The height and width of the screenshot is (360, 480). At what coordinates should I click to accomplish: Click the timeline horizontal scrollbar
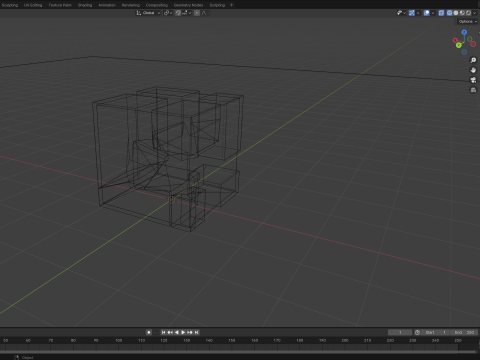coord(238,352)
